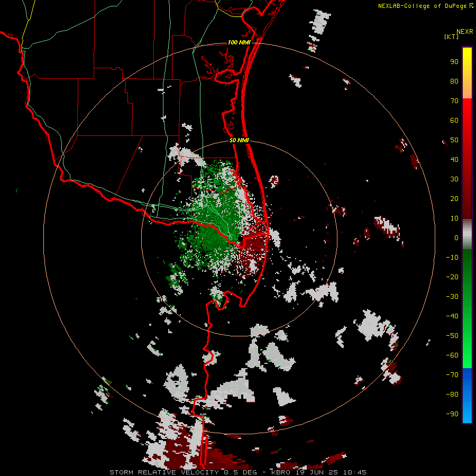Click the 50 NMI range ring label

[239, 140]
